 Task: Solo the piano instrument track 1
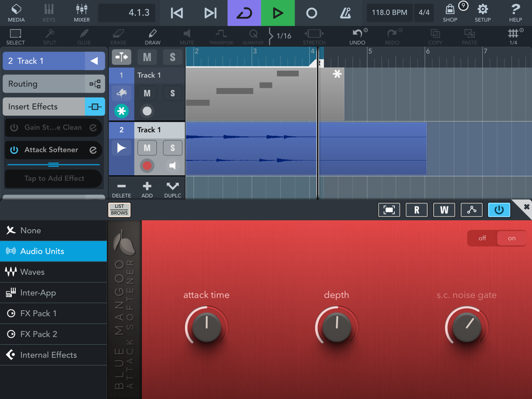click(173, 93)
